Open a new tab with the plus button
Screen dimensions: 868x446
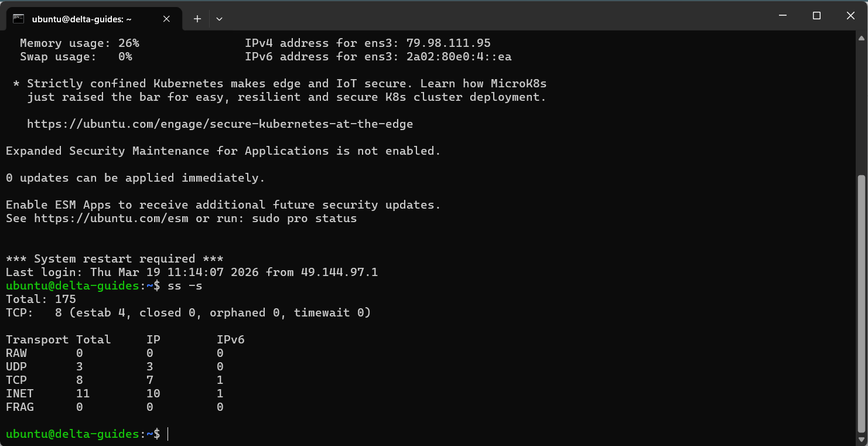(x=197, y=19)
